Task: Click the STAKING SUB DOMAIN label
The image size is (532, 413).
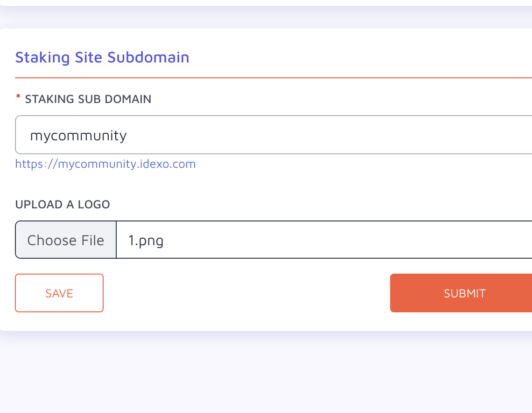Action: point(88,99)
